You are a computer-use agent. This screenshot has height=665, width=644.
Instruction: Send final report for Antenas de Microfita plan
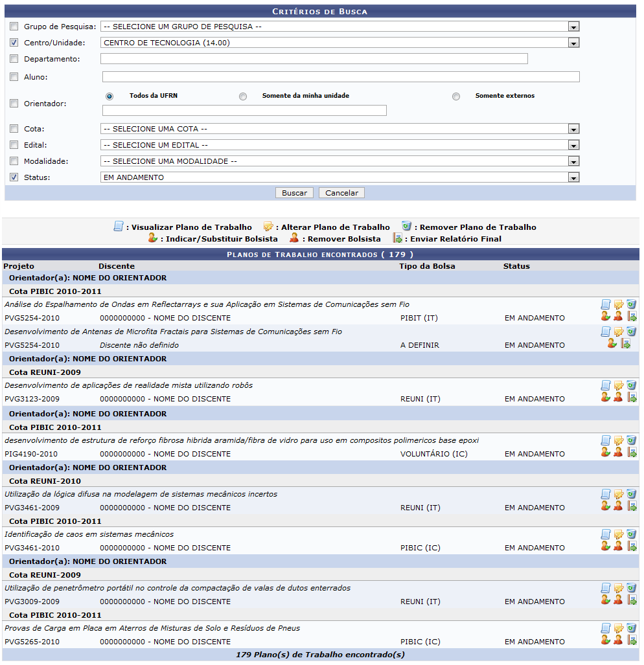(626, 343)
